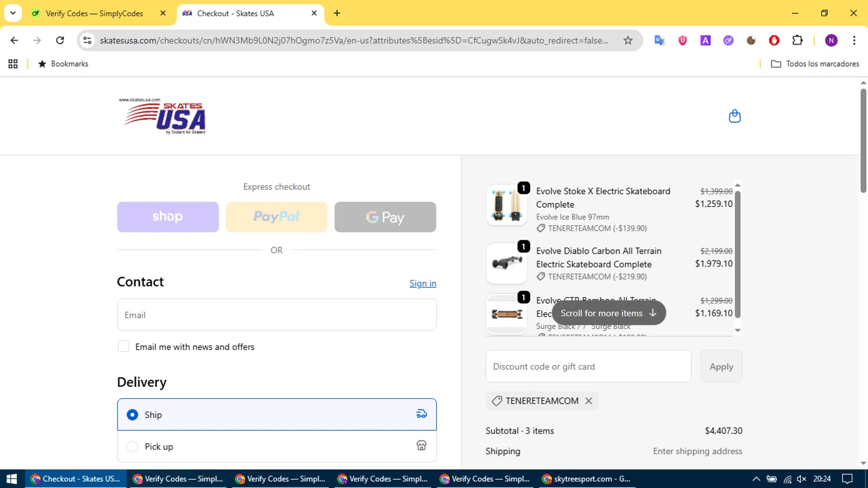Bookmark this page with star icon
The width and height of the screenshot is (868, 488).
click(x=628, y=41)
